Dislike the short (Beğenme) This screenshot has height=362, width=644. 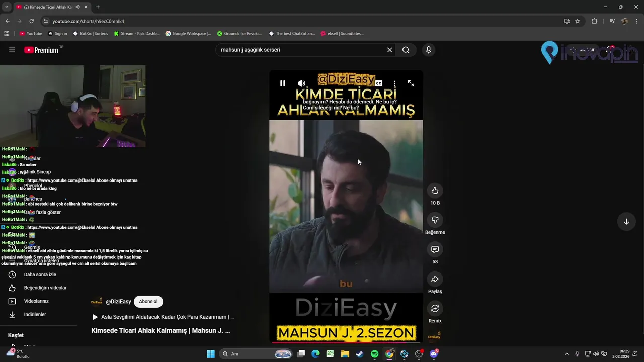pyautogui.click(x=435, y=220)
